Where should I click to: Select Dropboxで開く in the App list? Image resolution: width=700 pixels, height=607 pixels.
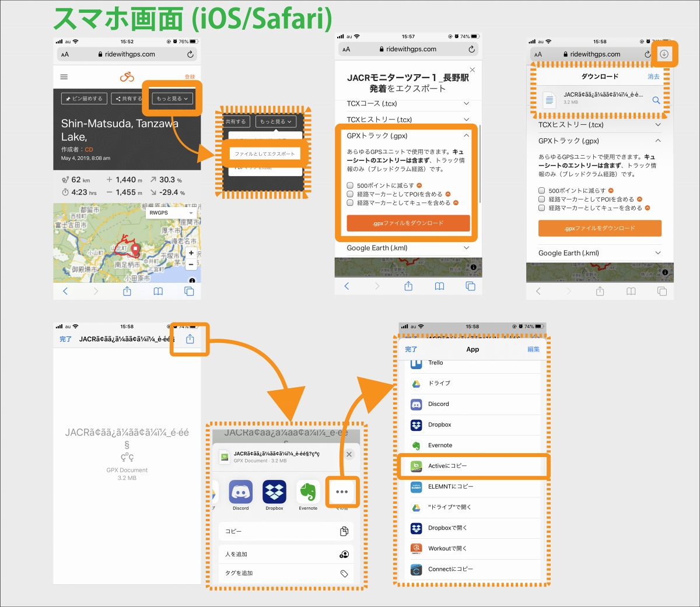[474, 528]
